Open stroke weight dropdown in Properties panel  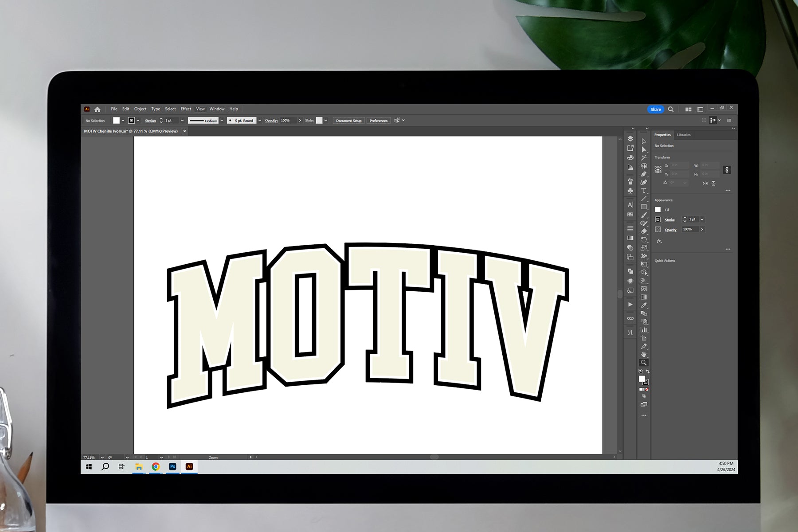click(x=702, y=219)
